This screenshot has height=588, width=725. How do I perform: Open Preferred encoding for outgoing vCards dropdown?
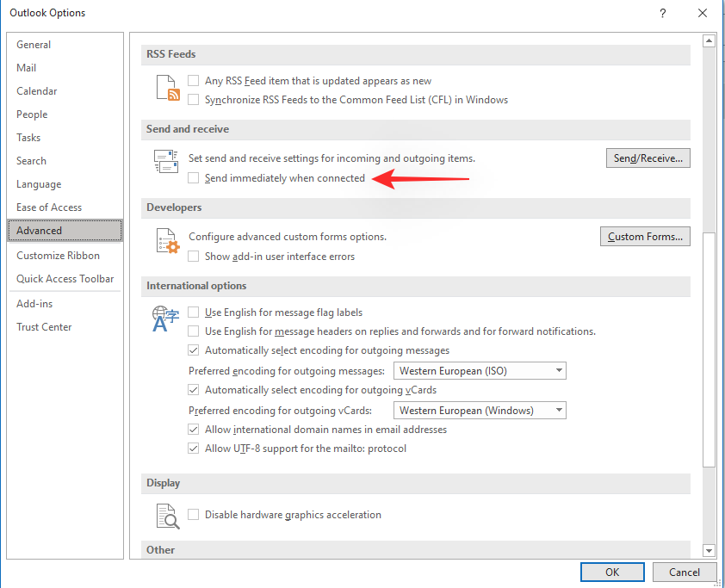tap(480, 411)
